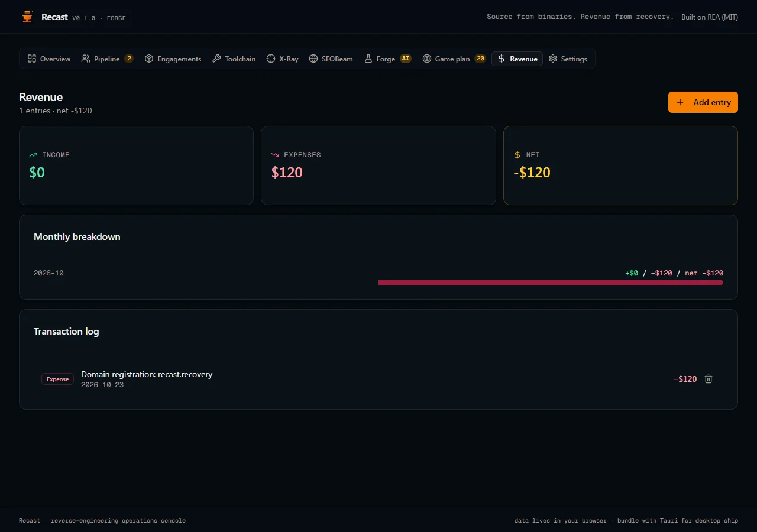Select the SEOBeam tab
The width and height of the screenshot is (757, 532).
[x=331, y=59]
